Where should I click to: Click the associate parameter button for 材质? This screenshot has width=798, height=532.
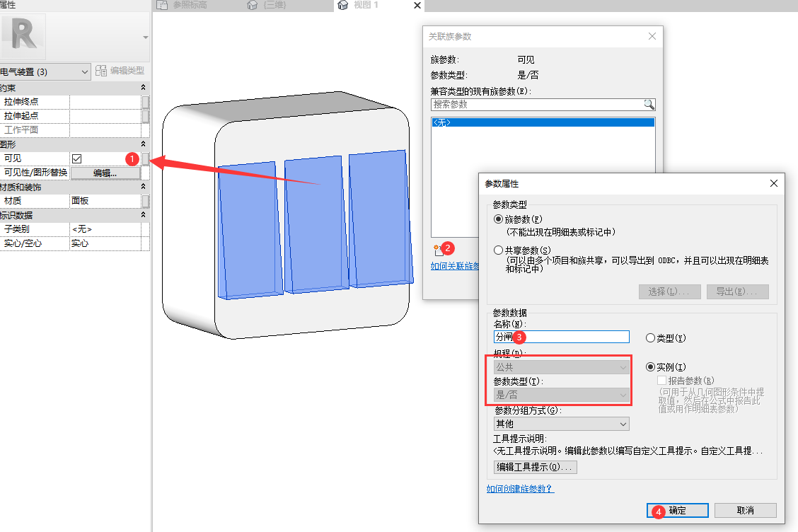(146, 201)
